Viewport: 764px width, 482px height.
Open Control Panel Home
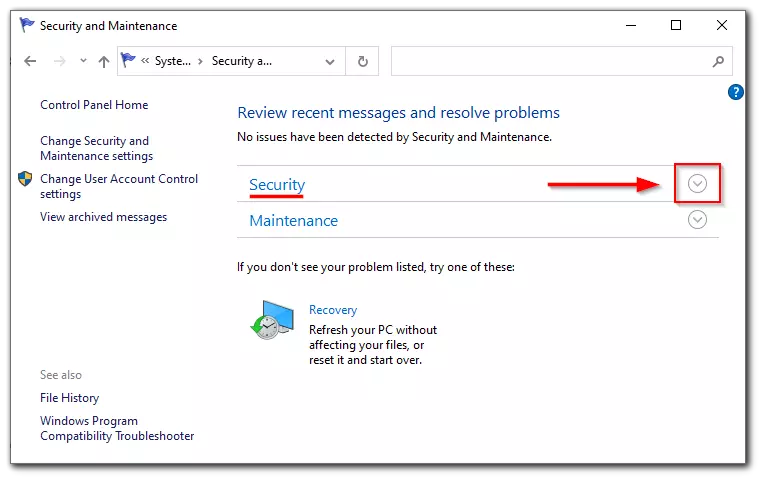(x=94, y=105)
